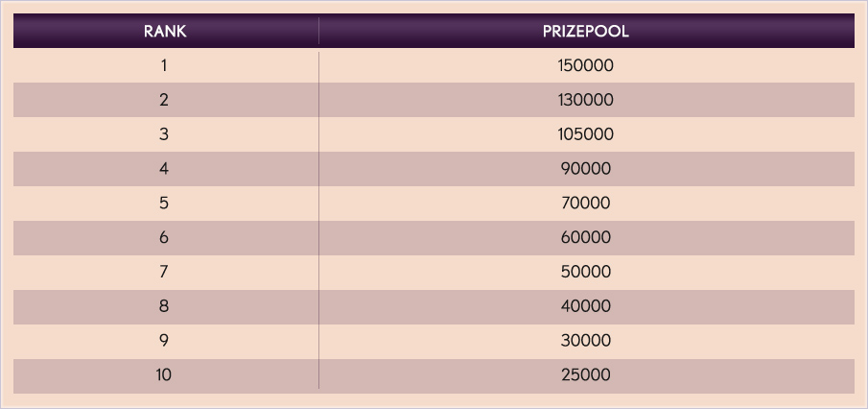Select the 25000 prizepool value
Viewport: 868px width, 409px height.
coord(586,375)
